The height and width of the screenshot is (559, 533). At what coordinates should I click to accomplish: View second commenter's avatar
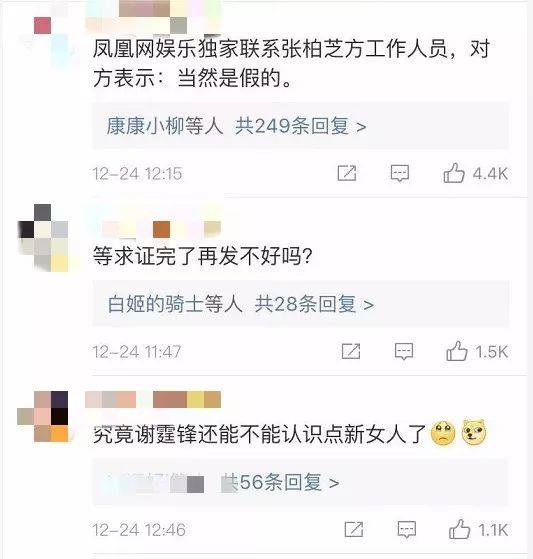(x=43, y=238)
